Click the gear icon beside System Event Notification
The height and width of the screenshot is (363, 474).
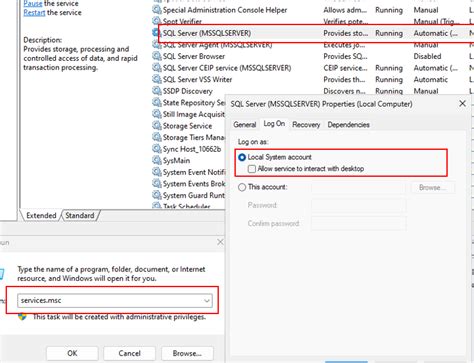(x=157, y=172)
